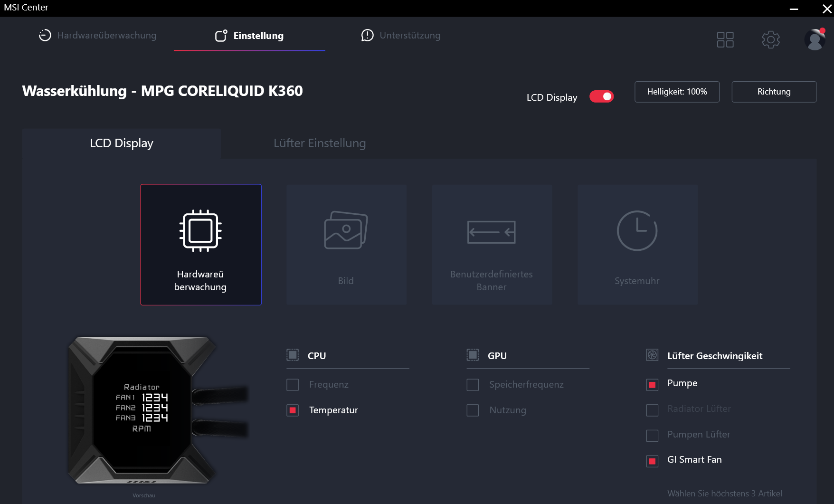834x504 pixels.
Task: Uncheck the Pumpe checkbox
Action: tap(653, 385)
